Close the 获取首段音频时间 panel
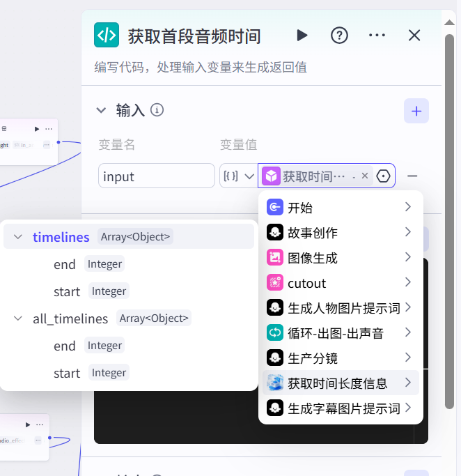 pyautogui.click(x=414, y=36)
